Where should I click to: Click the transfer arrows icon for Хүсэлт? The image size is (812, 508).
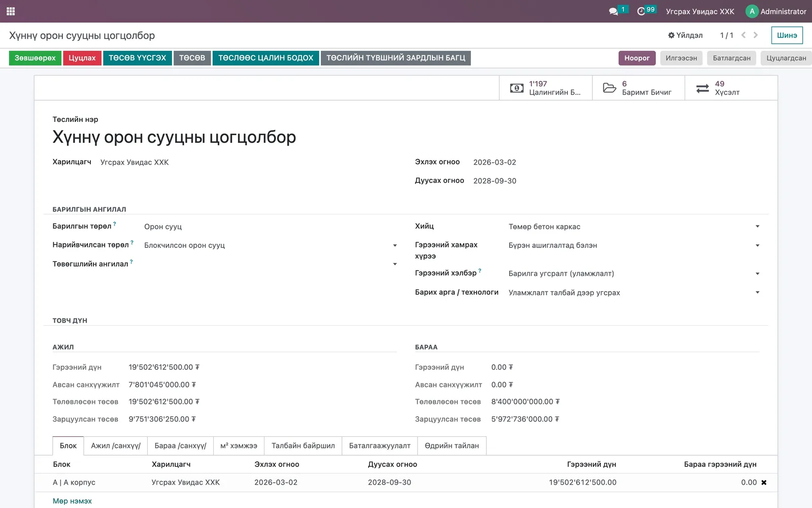pyautogui.click(x=702, y=88)
